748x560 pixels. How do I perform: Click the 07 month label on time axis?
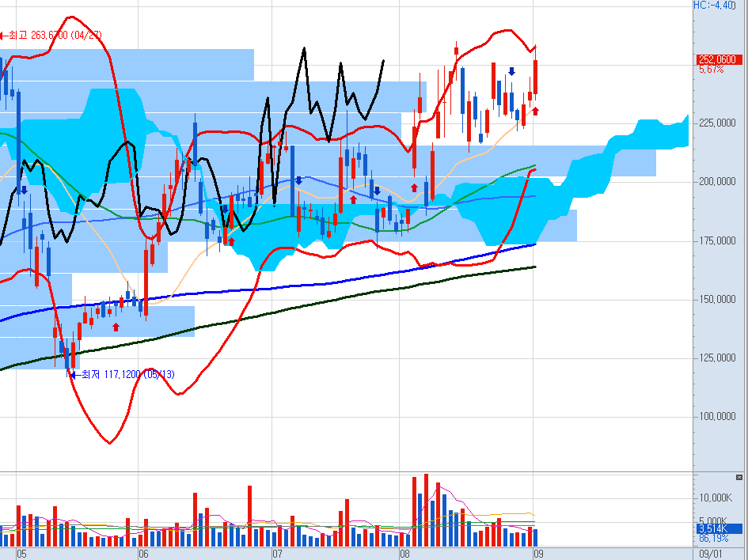[x=277, y=554]
